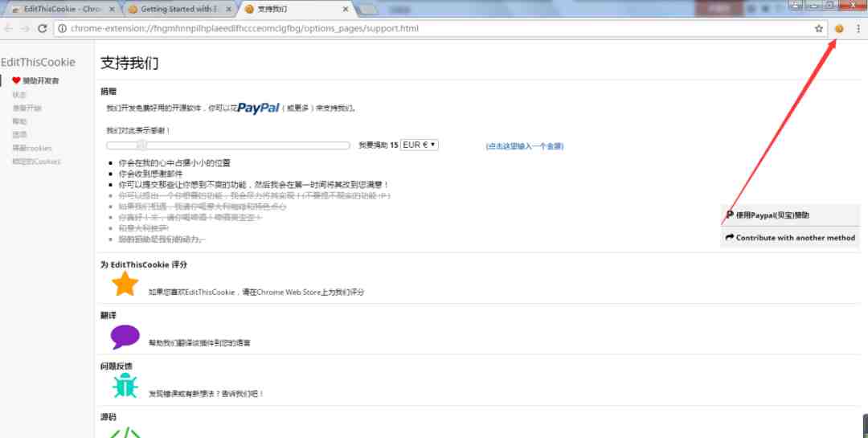Click the donation amount slider handle
Image resolution: width=868 pixels, height=438 pixels.
click(141, 145)
